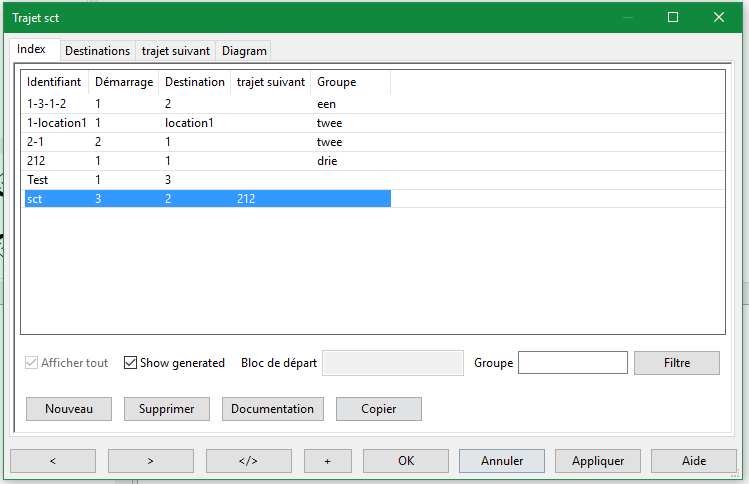Image resolution: width=749 pixels, height=484 pixels.
Task: Go to previous record with < button
Action: tap(53, 461)
